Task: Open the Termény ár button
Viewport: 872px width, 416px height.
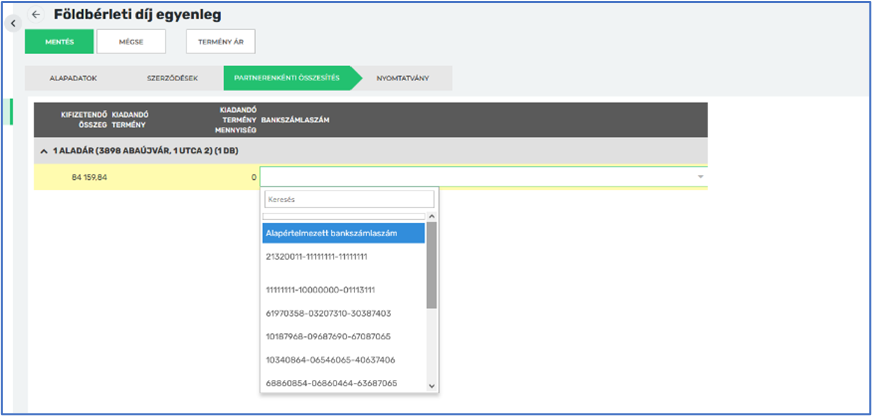Action: [220, 41]
